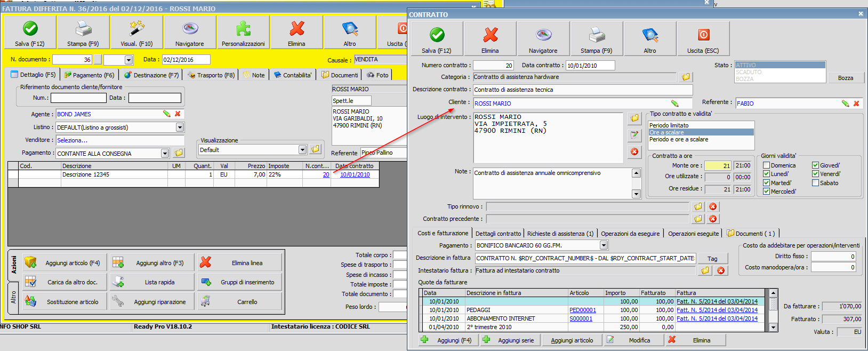This screenshot has width=868, height=351.
Task: Open folder icon for Contratto precedente
Action: (x=698, y=219)
